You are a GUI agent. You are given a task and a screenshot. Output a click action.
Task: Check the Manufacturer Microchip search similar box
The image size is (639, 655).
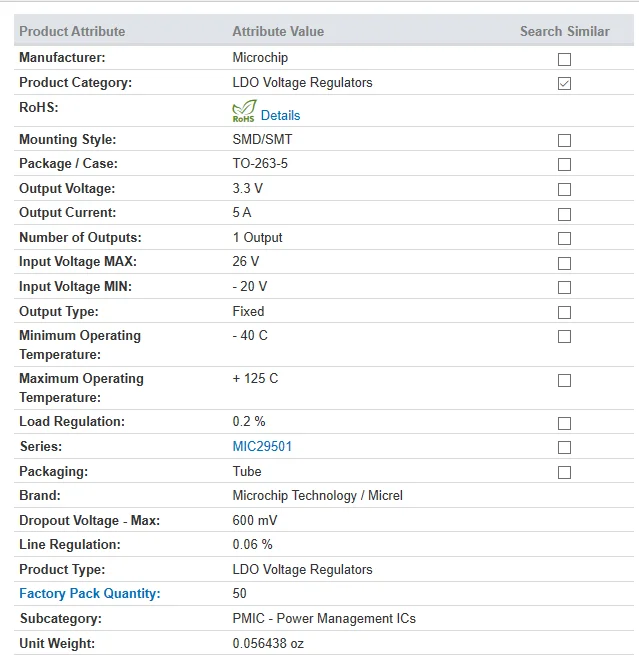coord(564,59)
